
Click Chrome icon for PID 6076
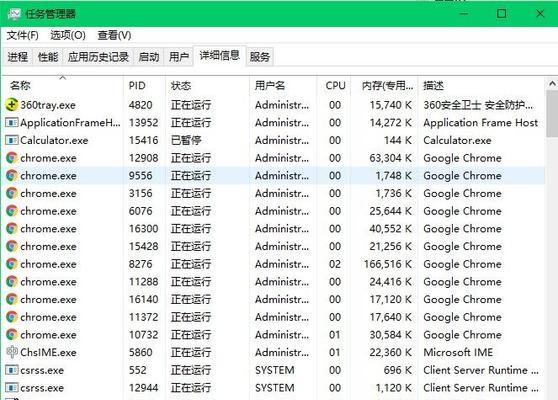coord(12,211)
